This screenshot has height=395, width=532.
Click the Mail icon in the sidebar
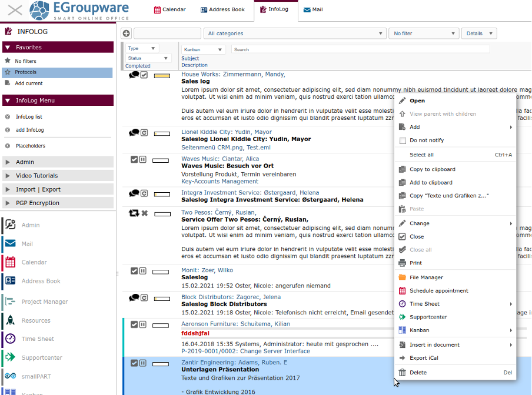pos(10,243)
